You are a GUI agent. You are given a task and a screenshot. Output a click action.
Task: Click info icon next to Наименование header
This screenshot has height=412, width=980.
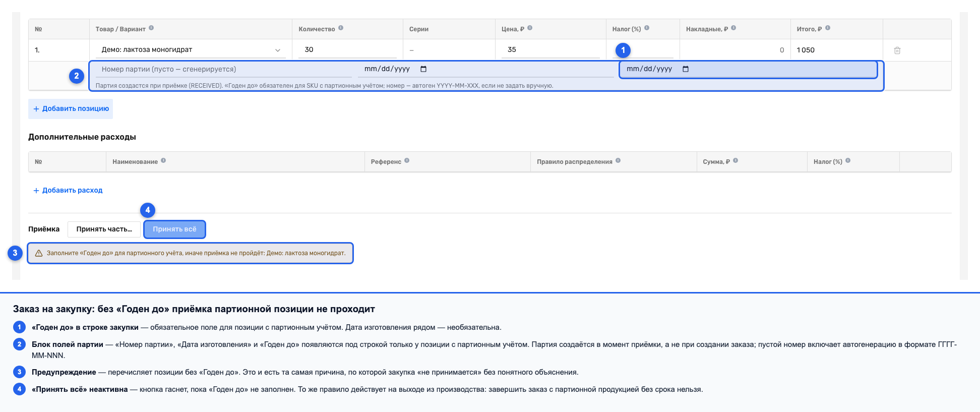coord(163,161)
